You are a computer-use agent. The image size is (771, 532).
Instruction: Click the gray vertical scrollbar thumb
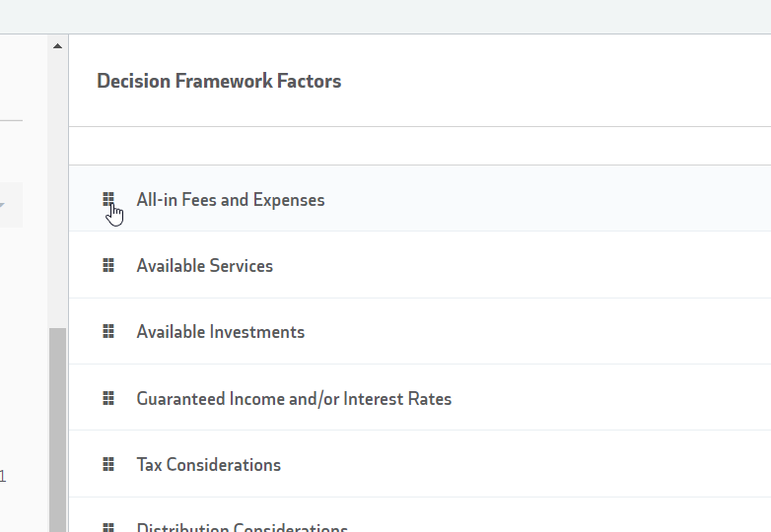click(57, 429)
